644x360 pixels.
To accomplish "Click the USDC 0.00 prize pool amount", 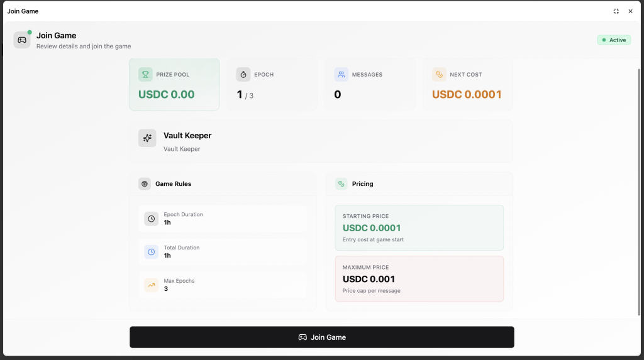I will click(166, 95).
